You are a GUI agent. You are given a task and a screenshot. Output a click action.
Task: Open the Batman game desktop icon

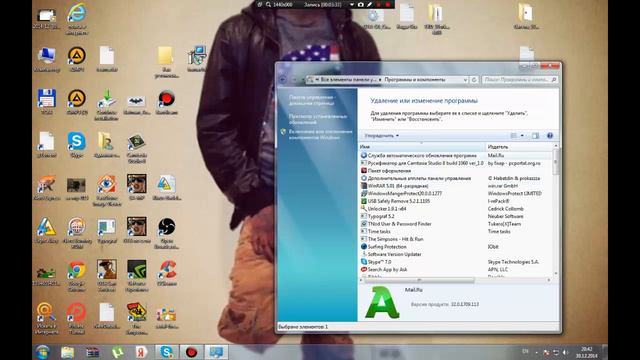136,104
